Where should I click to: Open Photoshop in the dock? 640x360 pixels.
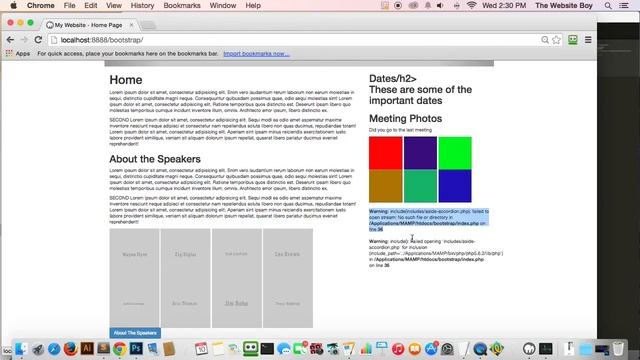coord(136,348)
